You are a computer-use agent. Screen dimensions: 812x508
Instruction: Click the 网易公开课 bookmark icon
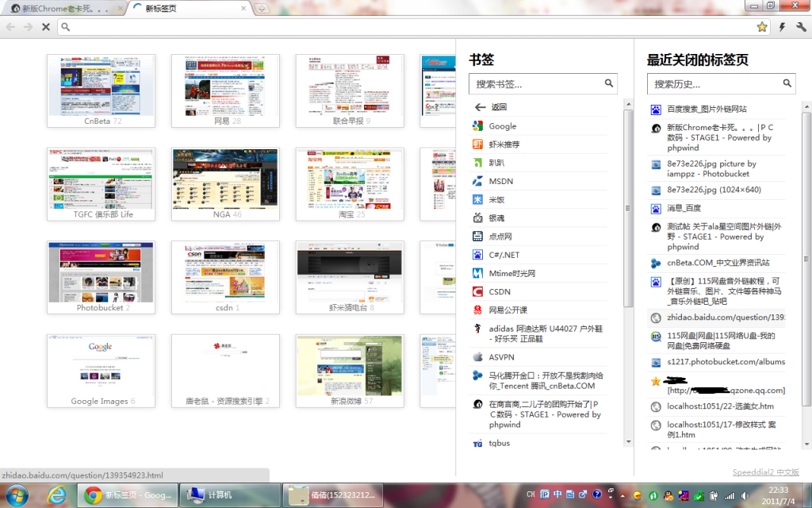(x=477, y=310)
